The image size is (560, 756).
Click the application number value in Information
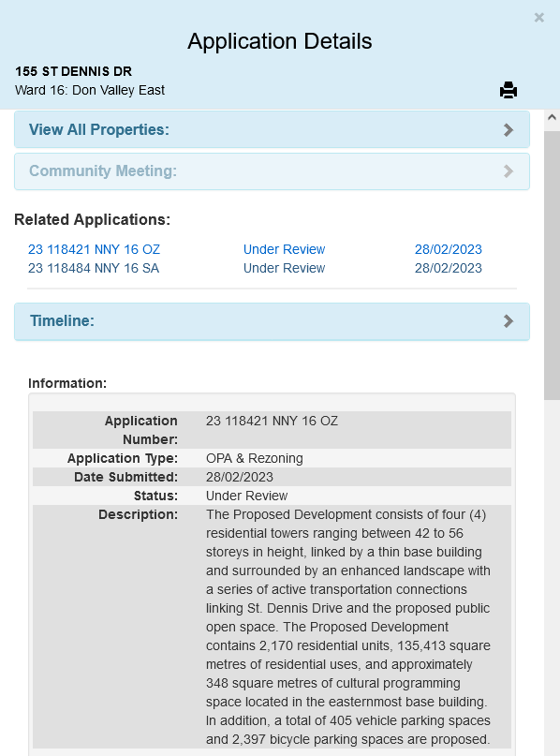[272, 421]
